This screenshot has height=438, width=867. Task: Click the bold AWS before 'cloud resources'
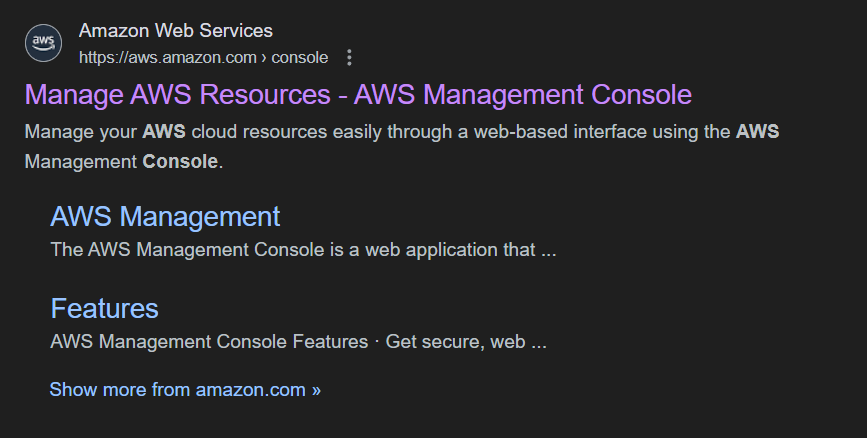[x=164, y=132]
